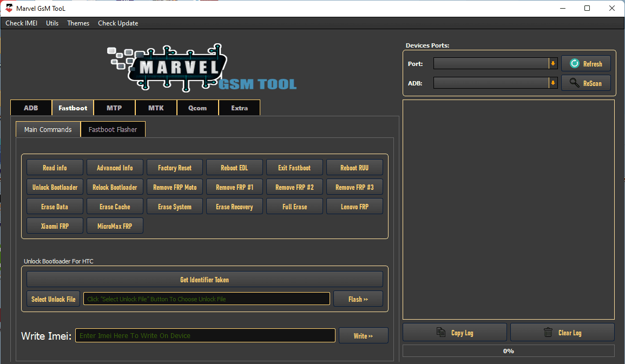Click the Clear Log button with trash icon
The height and width of the screenshot is (364, 625).
click(x=562, y=333)
